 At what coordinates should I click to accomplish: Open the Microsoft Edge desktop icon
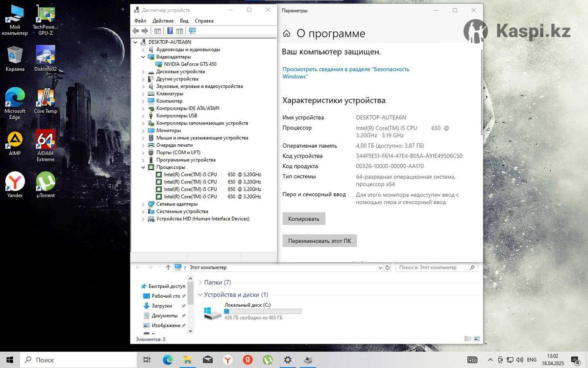(15, 104)
